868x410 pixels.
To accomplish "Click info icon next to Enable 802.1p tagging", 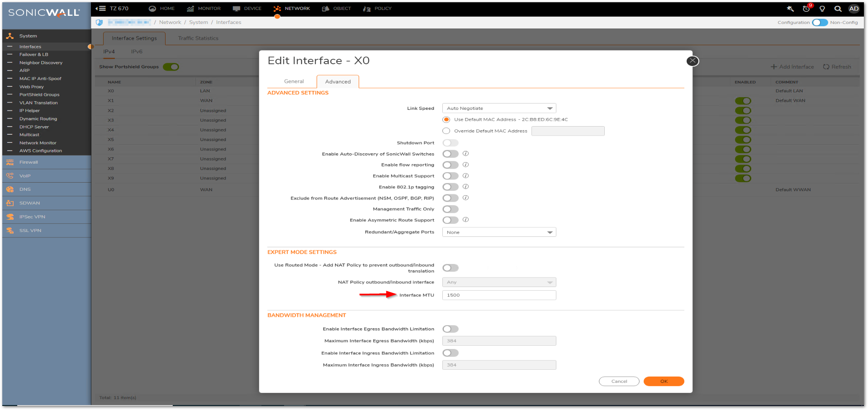I will pos(465,186).
